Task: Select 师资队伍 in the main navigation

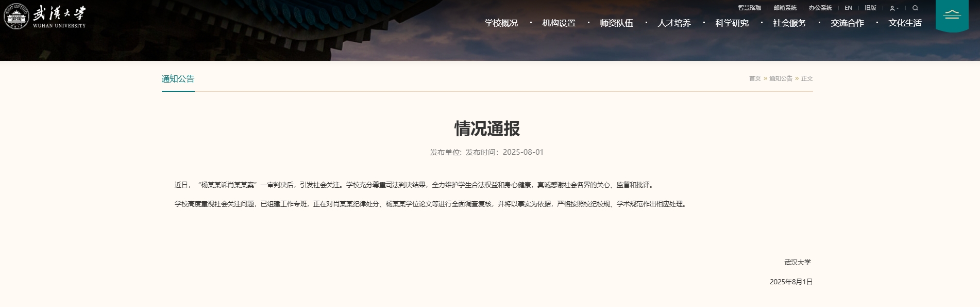Action: (616, 23)
